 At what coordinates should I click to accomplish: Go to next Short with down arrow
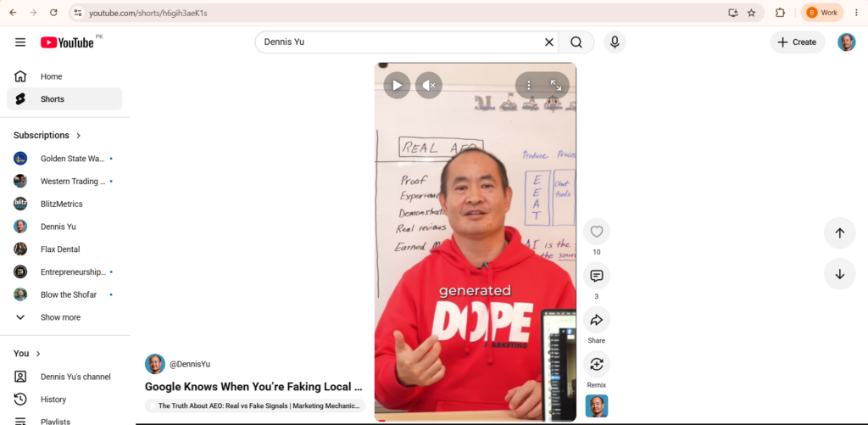coord(840,274)
